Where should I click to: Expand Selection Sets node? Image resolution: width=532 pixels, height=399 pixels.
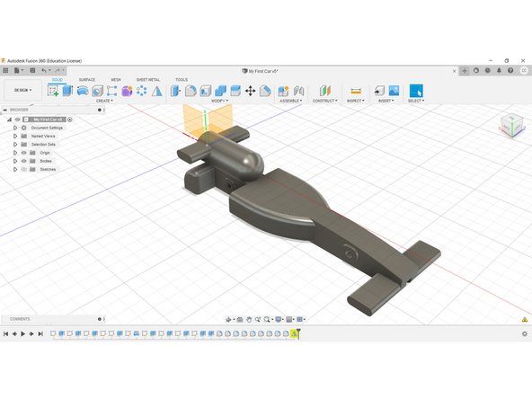[15, 145]
